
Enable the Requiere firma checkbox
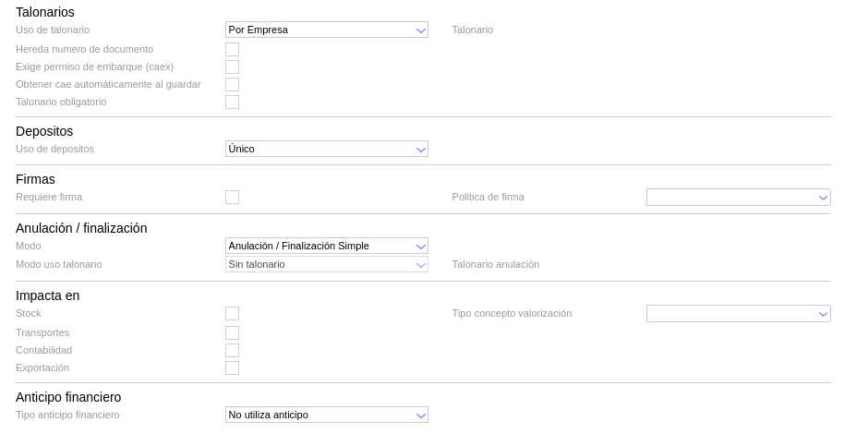coord(232,197)
